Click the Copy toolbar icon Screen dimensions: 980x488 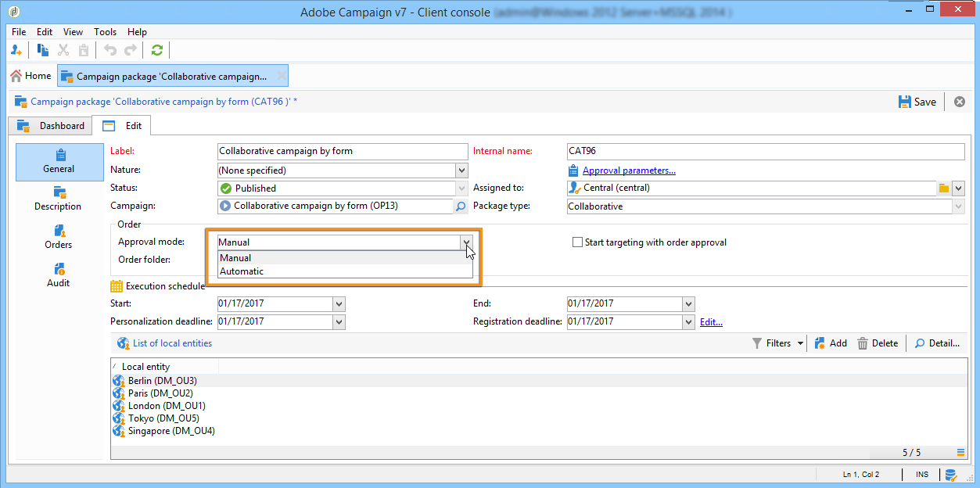(43, 50)
